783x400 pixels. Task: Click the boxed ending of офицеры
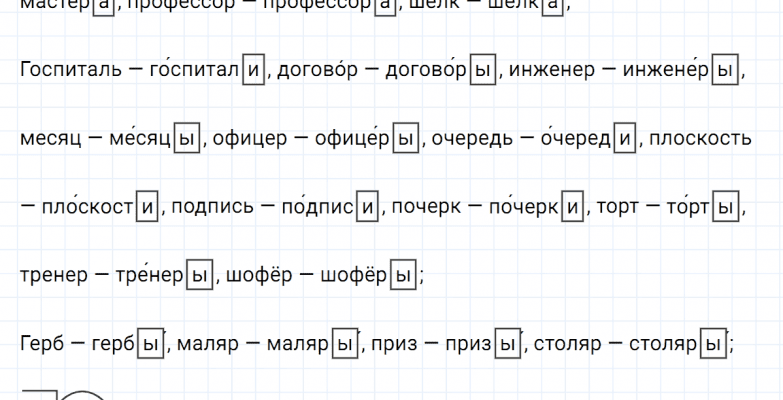[406, 140]
